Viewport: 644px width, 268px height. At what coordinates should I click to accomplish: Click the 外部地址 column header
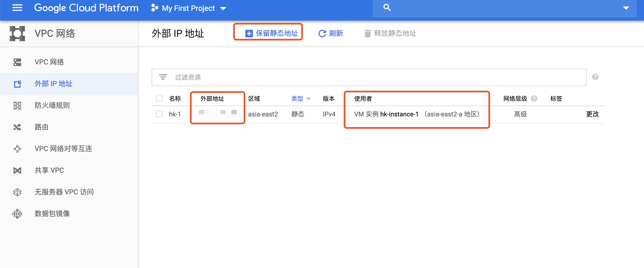click(212, 99)
